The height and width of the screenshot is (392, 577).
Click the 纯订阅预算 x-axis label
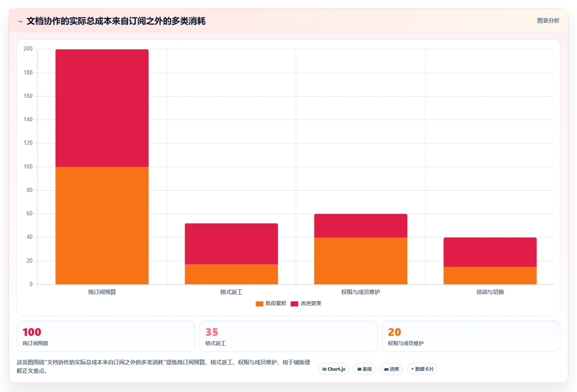(x=102, y=292)
